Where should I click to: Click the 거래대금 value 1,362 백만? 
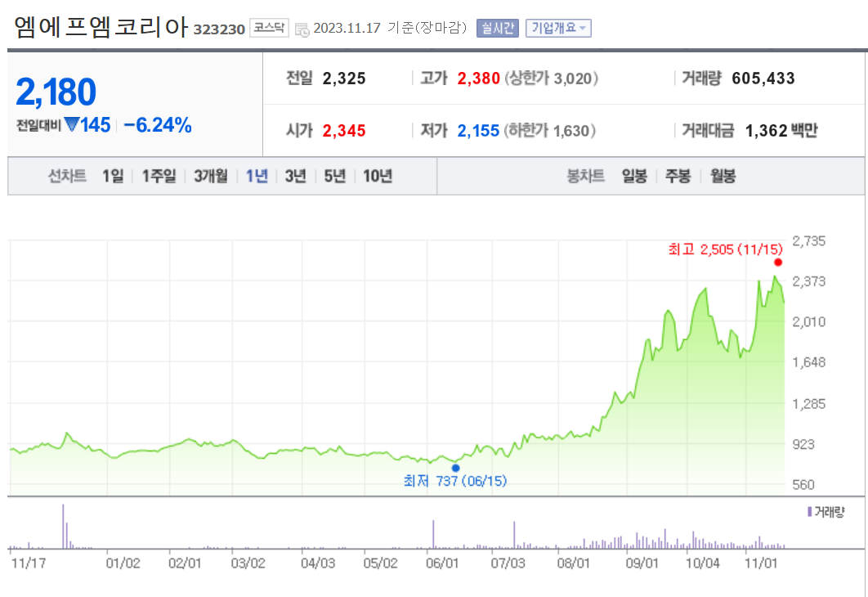(x=781, y=131)
